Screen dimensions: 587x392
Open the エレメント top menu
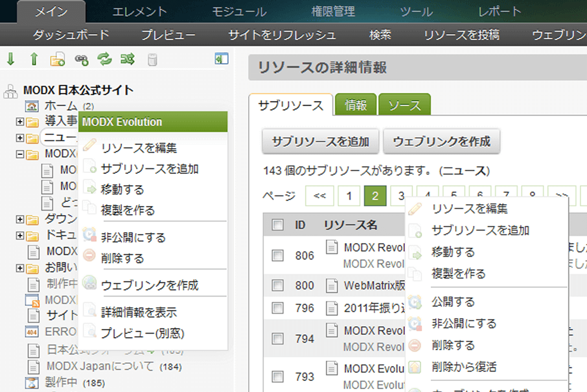pyautogui.click(x=140, y=12)
